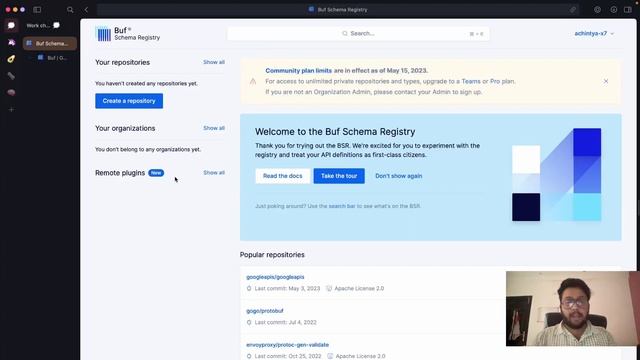Click Apache License 2.0 under envoyproxy
The image size is (640, 360).
click(x=360, y=356)
